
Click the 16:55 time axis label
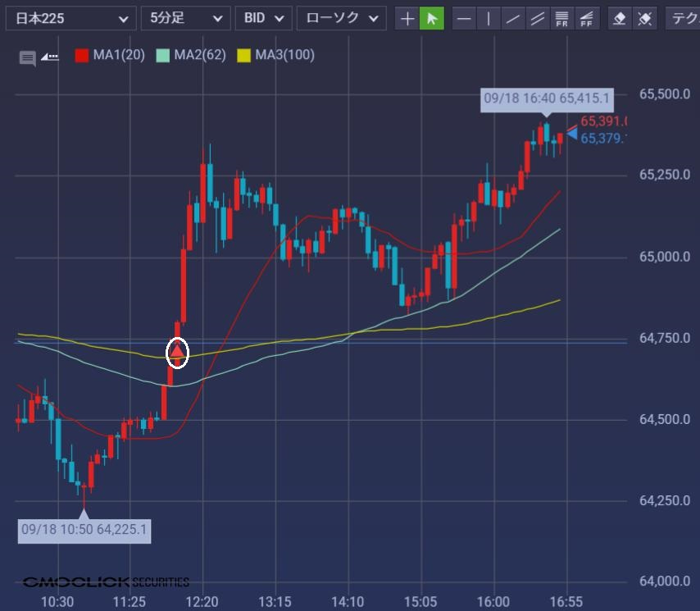566,602
